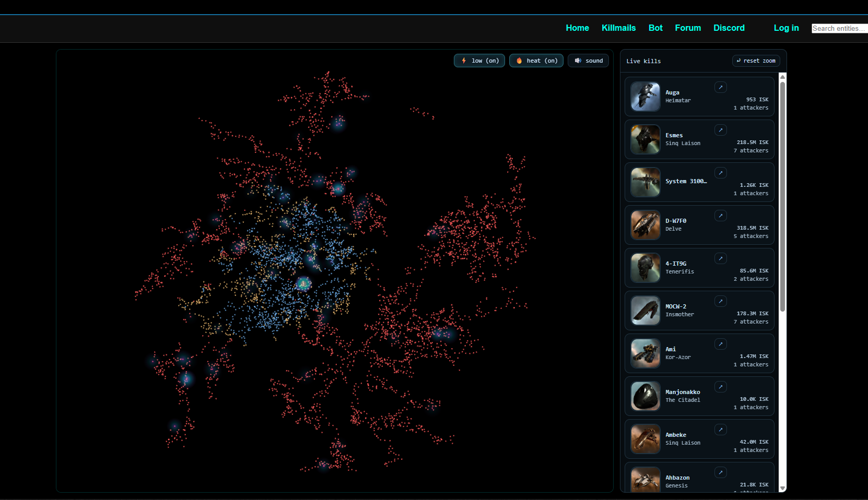This screenshot has width=868, height=500.
Task: Click the Live kills scrollbar down arrow
Action: [x=782, y=488]
